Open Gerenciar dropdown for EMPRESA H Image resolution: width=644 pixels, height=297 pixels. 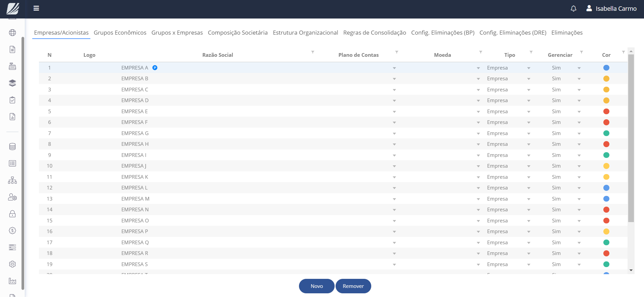click(x=579, y=144)
